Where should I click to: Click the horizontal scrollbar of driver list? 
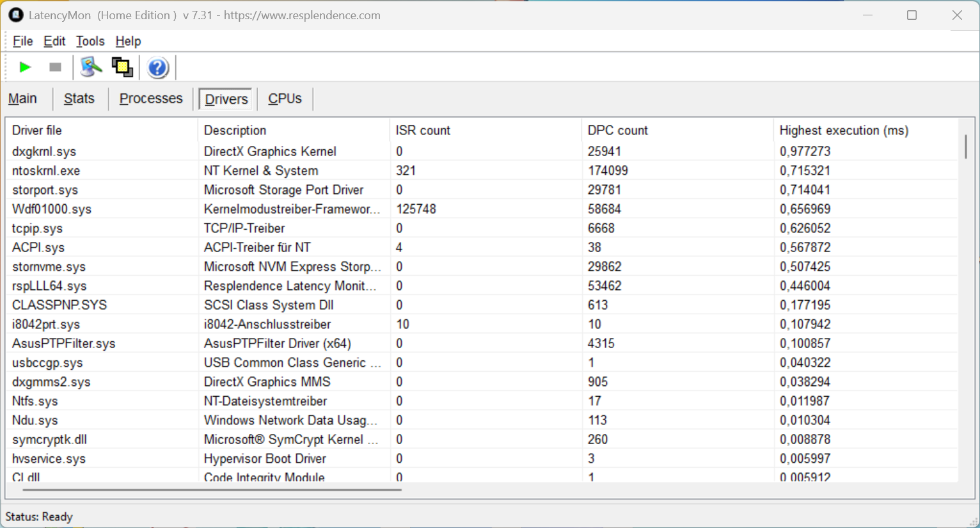[212, 490]
